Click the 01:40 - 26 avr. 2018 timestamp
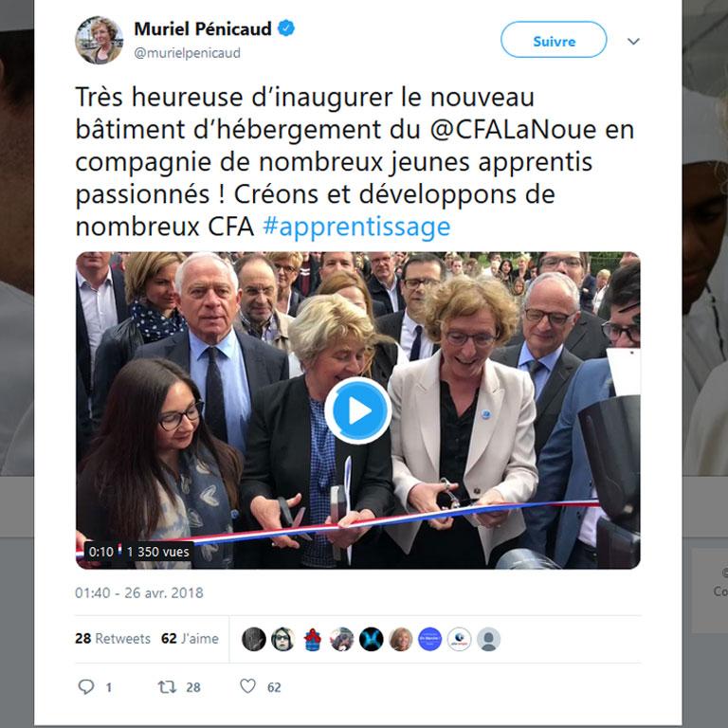The image size is (728, 728). pyautogui.click(x=139, y=592)
